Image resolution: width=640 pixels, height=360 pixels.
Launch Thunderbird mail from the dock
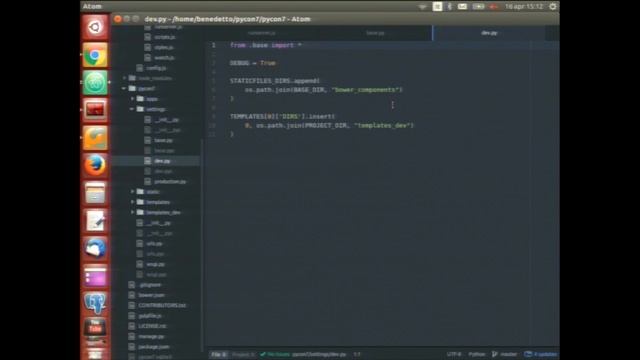[95, 248]
